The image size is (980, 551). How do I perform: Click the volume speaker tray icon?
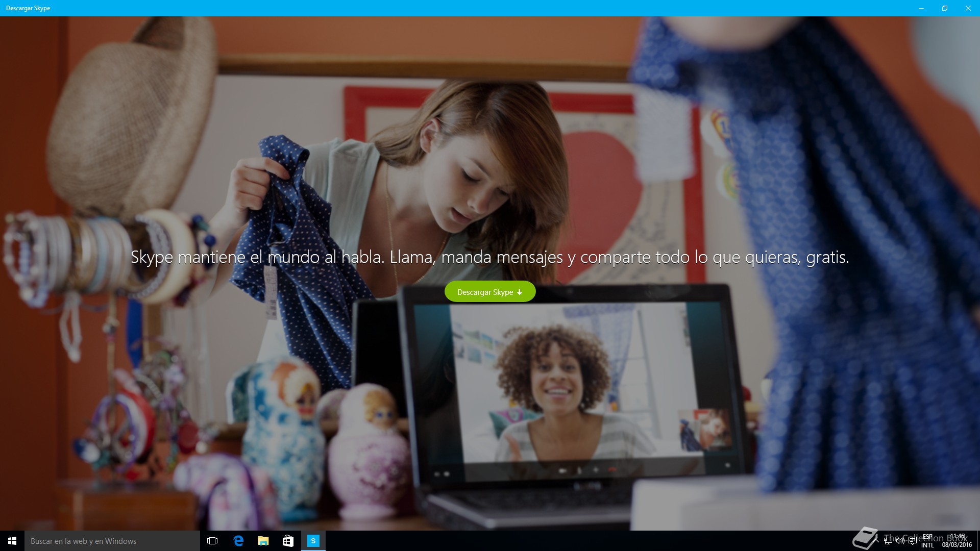(x=900, y=541)
